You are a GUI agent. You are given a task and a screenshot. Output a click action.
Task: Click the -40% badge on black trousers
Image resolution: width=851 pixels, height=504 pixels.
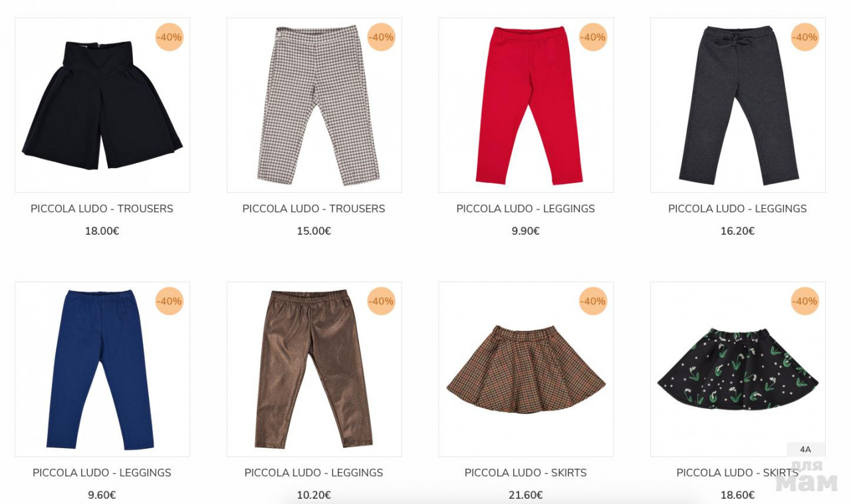click(169, 37)
